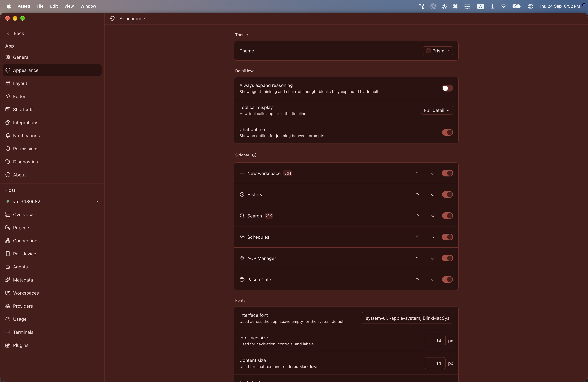Click the Metadata sparkle icon

(8, 280)
